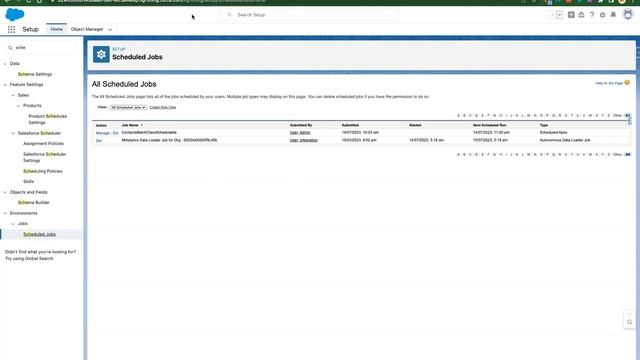640x360 pixels.
Task: Open Scheduling Policies
Action: [x=43, y=171]
